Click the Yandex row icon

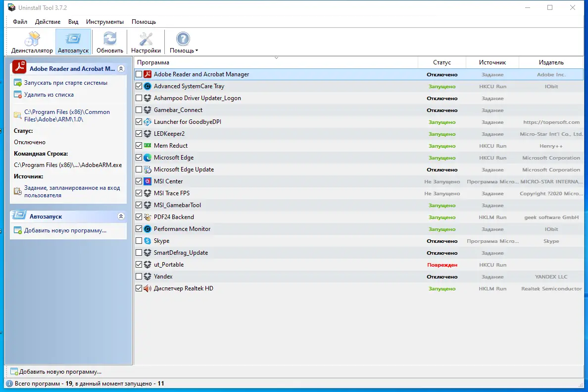click(x=148, y=277)
